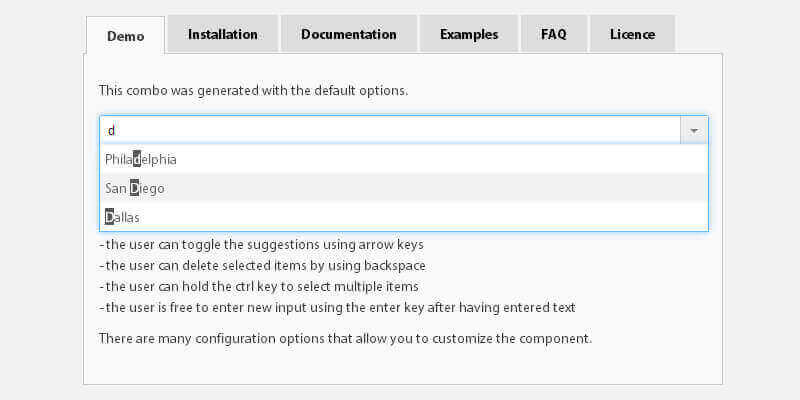The width and height of the screenshot is (800, 400).
Task: Click the line about entering new input
Action: coord(337,308)
